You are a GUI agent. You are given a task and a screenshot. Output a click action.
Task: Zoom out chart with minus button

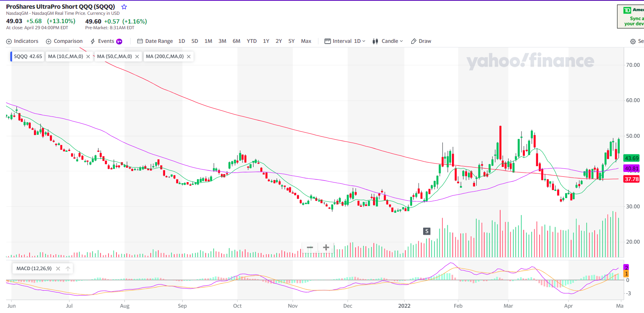(310, 247)
